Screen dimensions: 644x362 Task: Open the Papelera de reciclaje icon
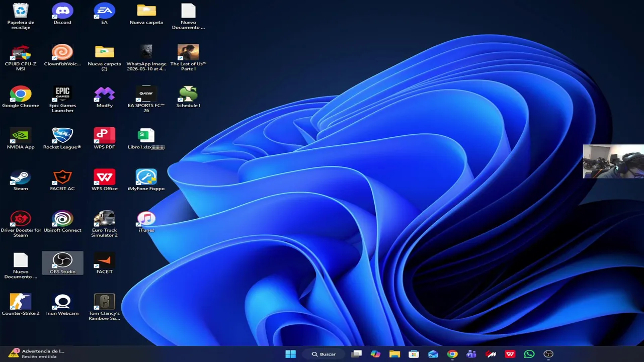pyautogui.click(x=21, y=16)
